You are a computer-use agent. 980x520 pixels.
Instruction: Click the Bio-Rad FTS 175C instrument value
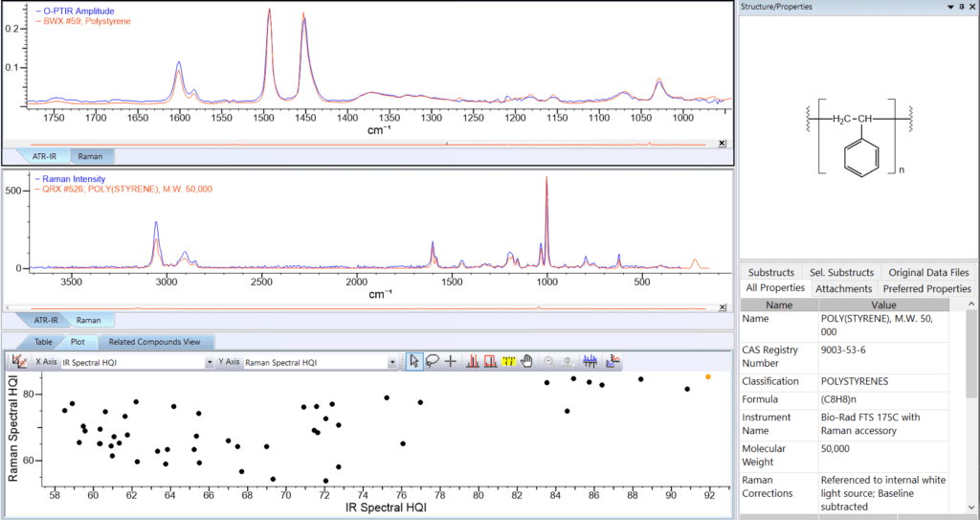[871, 423]
